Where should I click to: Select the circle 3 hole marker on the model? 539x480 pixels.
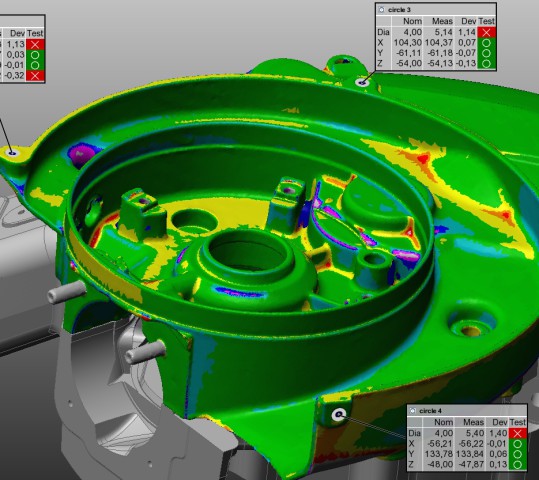point(363,82)
